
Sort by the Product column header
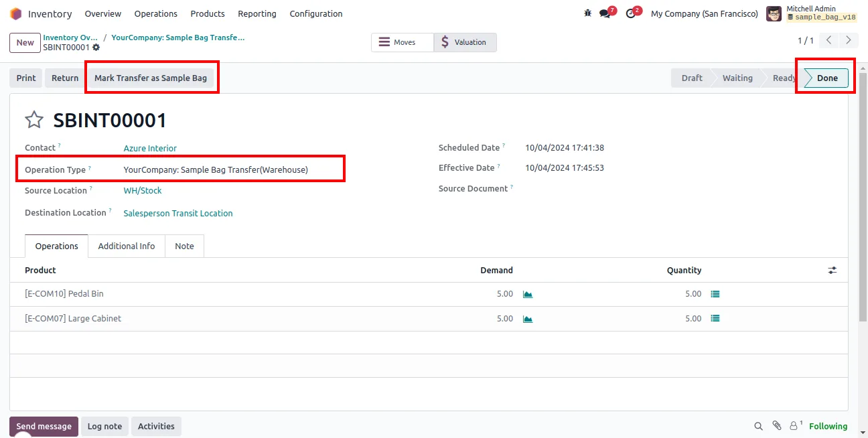tap(40, 271)
